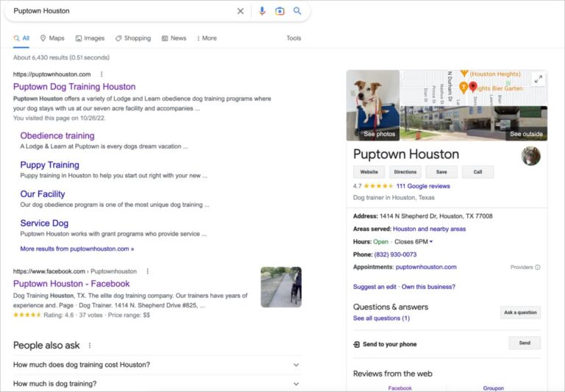Click the Send button
Viewport: 565px width, 392px height.
pyautogui.click(x=525, y=343)
